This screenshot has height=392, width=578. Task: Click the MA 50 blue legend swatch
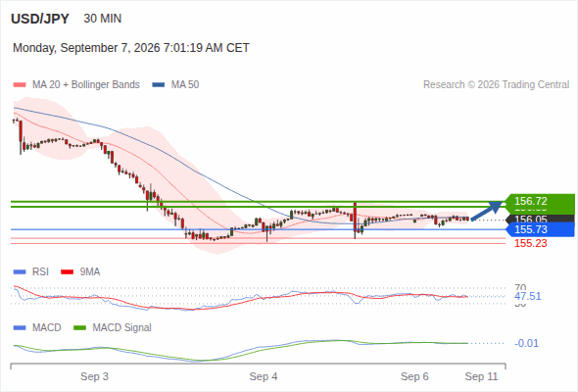click(x=159, y=85)
